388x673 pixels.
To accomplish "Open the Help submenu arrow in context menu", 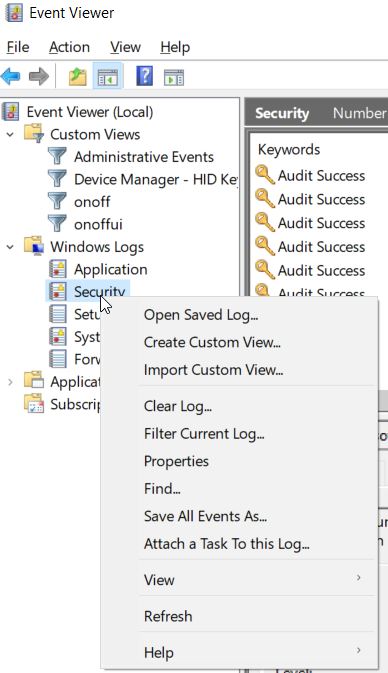I will click(x=359, y=650).
